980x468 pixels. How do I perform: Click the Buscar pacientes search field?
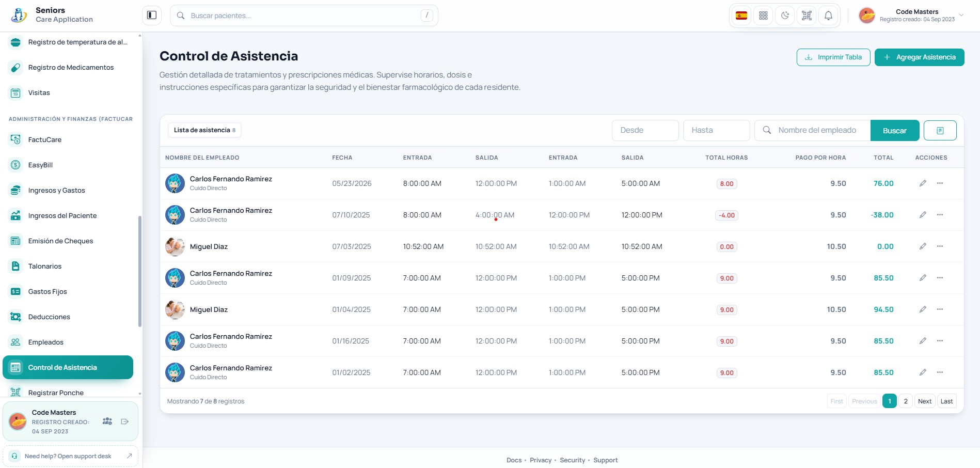click(x=304, y=15)
